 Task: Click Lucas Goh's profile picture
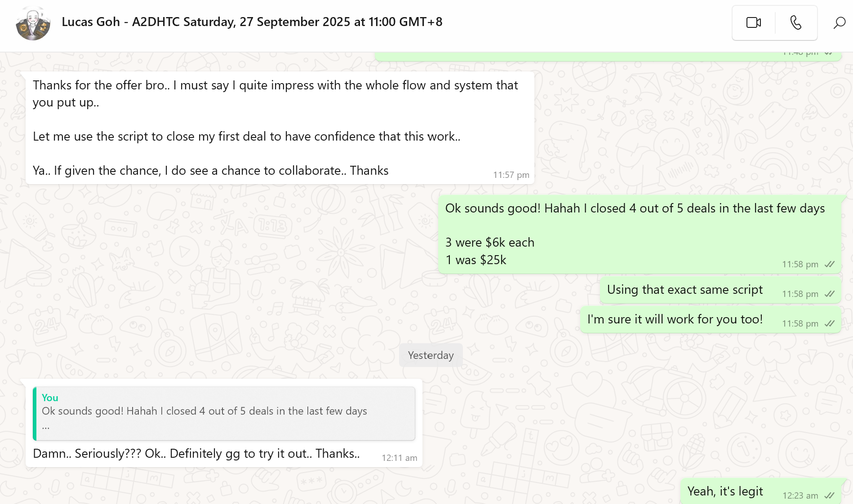(x=33, y=23)
